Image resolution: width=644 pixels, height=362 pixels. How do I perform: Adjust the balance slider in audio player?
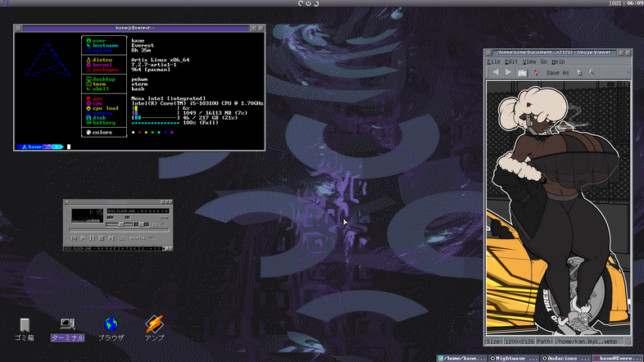[x=141, y=224]
